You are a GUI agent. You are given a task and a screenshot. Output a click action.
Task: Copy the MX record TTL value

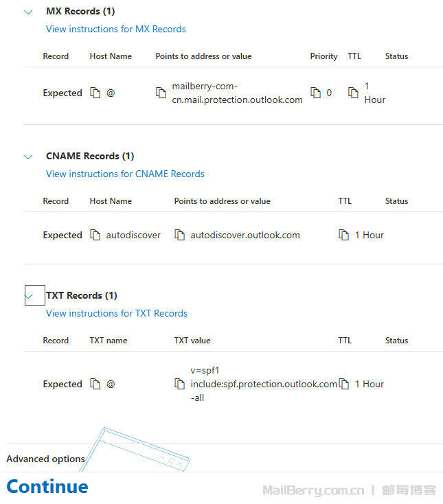354,93
